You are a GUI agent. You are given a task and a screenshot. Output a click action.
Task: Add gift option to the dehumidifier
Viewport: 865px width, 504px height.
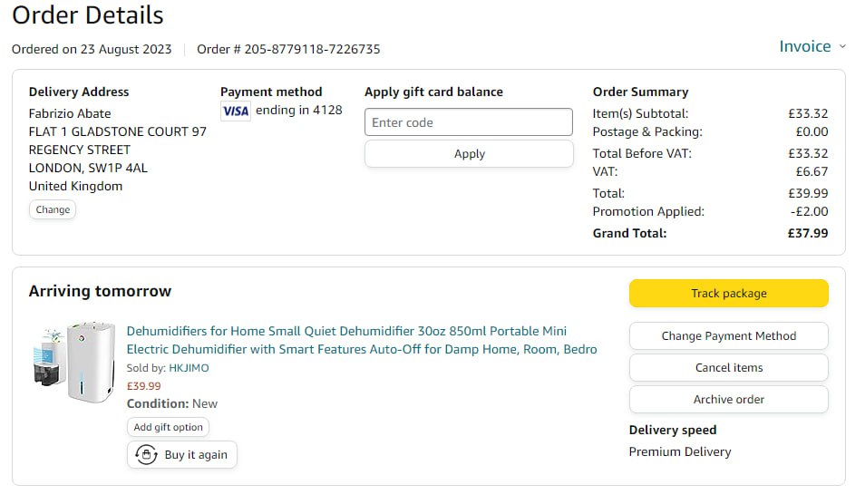click(x=169, y=427)
